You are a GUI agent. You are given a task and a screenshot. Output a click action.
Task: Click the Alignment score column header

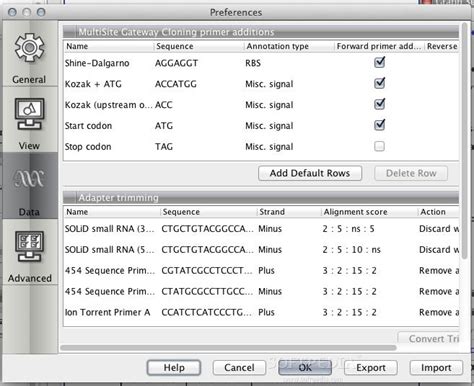click(x=369, y=212)
